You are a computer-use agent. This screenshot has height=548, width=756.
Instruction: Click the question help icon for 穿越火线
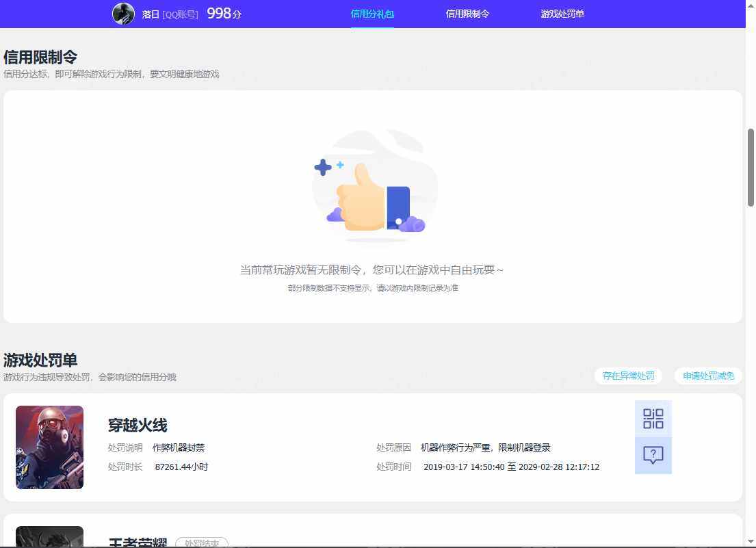[x=653, y=456]
